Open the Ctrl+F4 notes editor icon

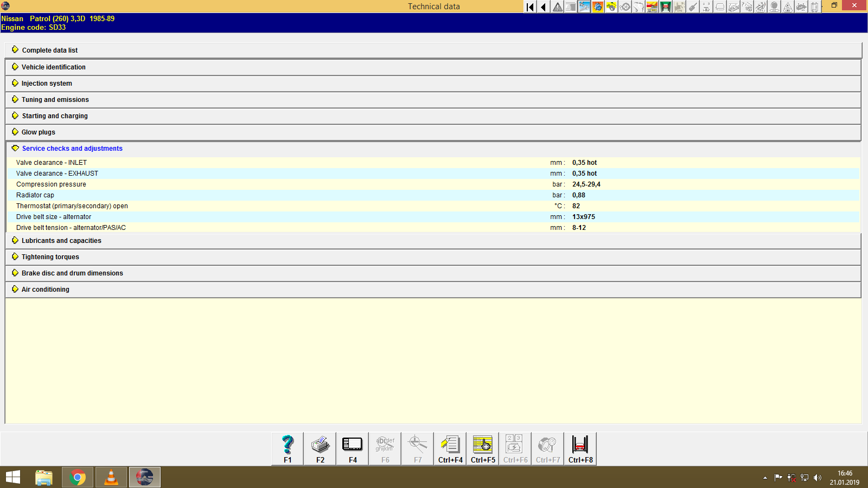[x=450, y=448]
